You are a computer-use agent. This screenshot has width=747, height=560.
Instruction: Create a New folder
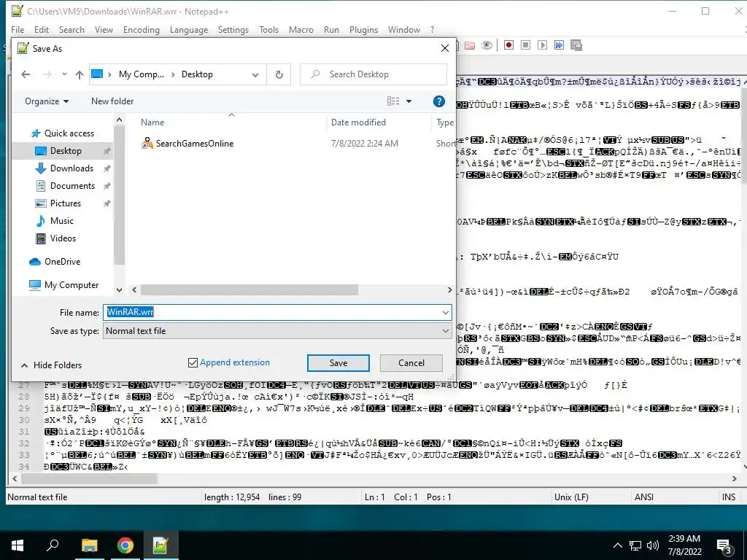(112, 101)
